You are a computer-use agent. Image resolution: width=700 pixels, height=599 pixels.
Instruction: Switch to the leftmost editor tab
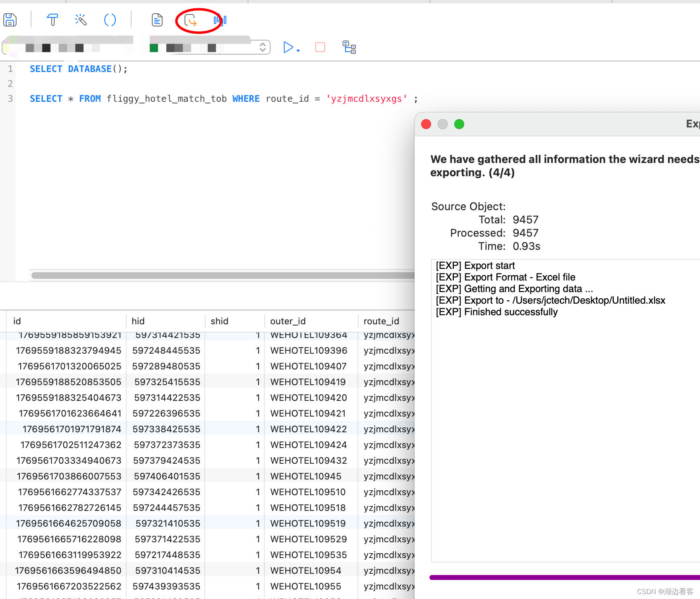(33, 2)
